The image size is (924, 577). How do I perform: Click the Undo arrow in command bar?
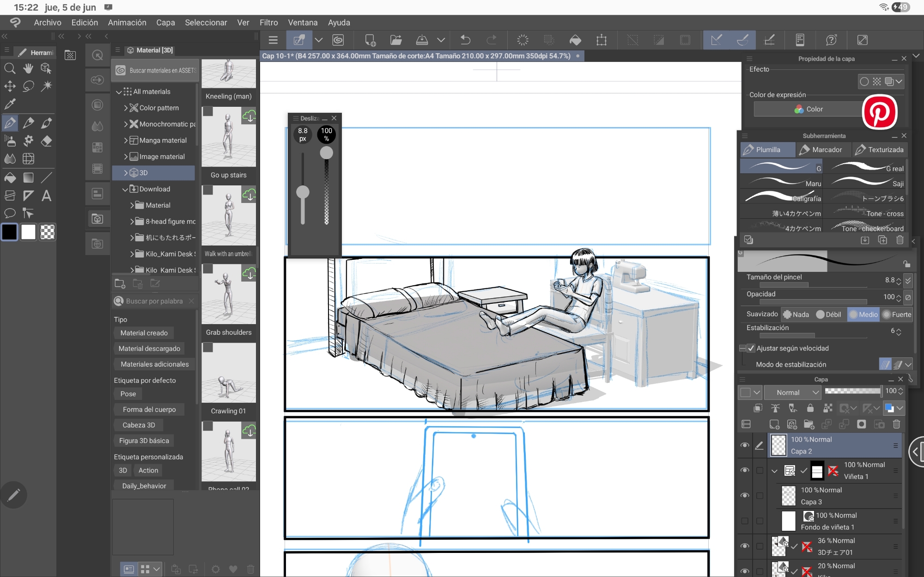click(x=465, y=40)
